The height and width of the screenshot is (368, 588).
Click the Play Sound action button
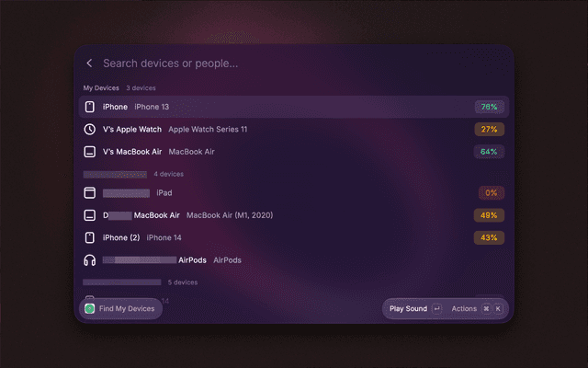(x=415, y=309)
